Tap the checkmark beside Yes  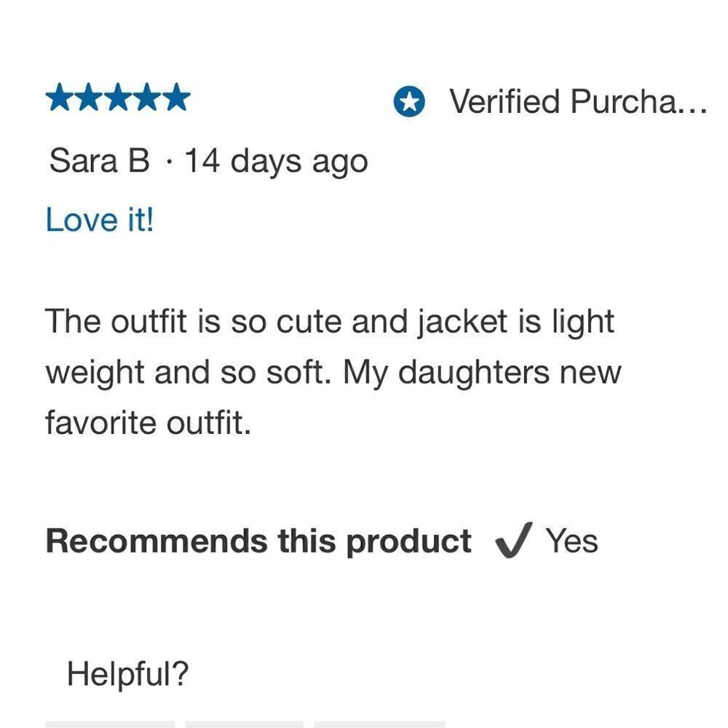click(513, 540)
